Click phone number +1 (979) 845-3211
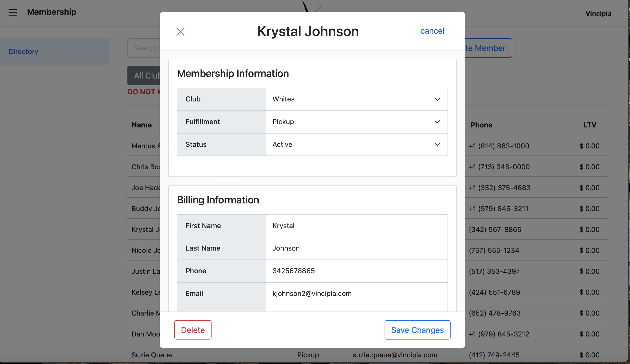630x364 pixels. [498, 209]
